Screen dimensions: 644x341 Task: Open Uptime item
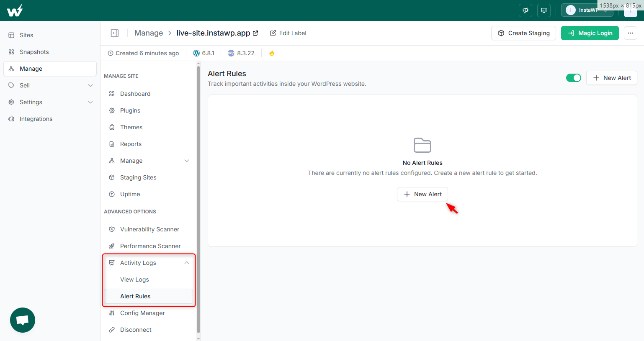[148, 194]
